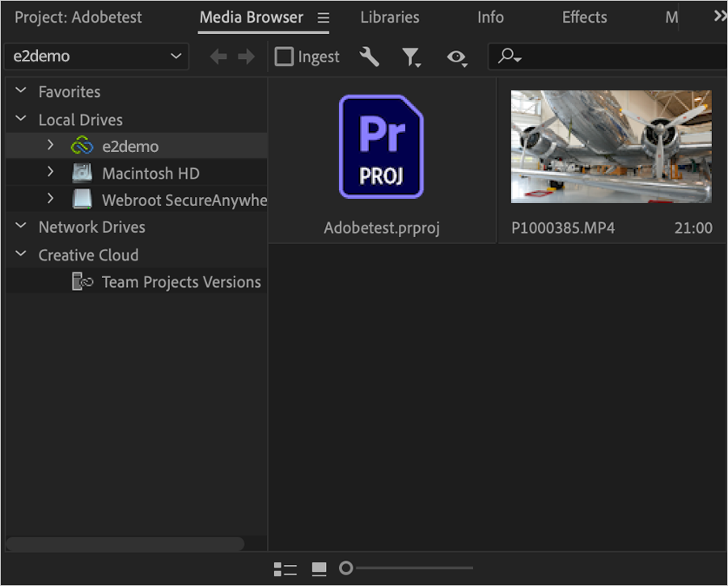Adjust the thumbnail size zoom slider

tap(346, 568)
